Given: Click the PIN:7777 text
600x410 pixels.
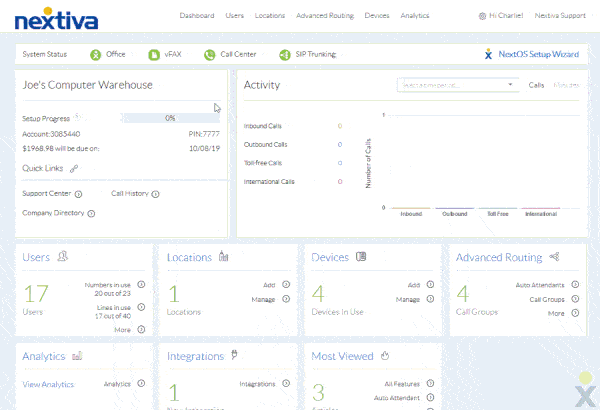Looking at the screenshot, I should (204, 134).
